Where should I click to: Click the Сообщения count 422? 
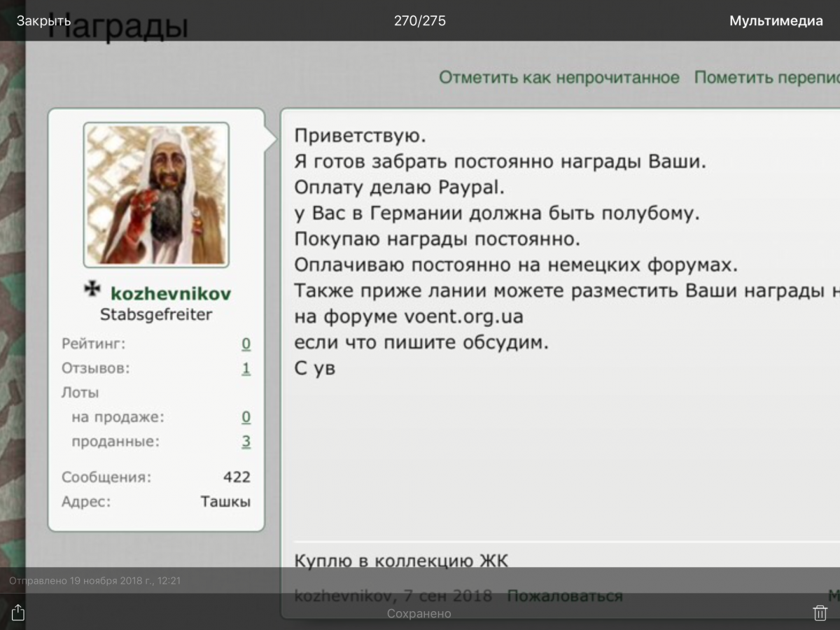click(237, 477)
